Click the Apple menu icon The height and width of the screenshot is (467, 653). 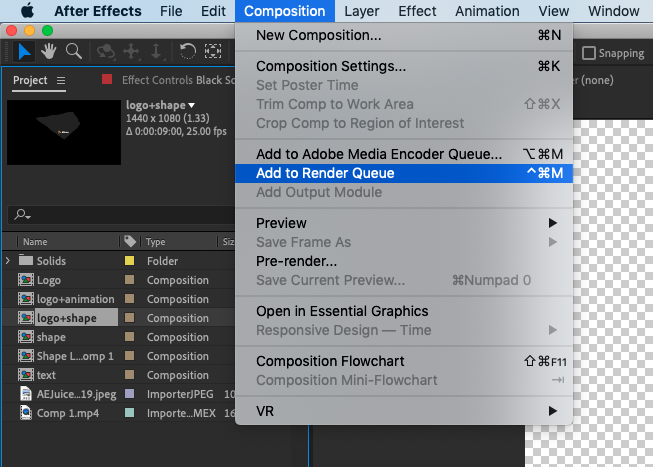[x=27, y=11]
